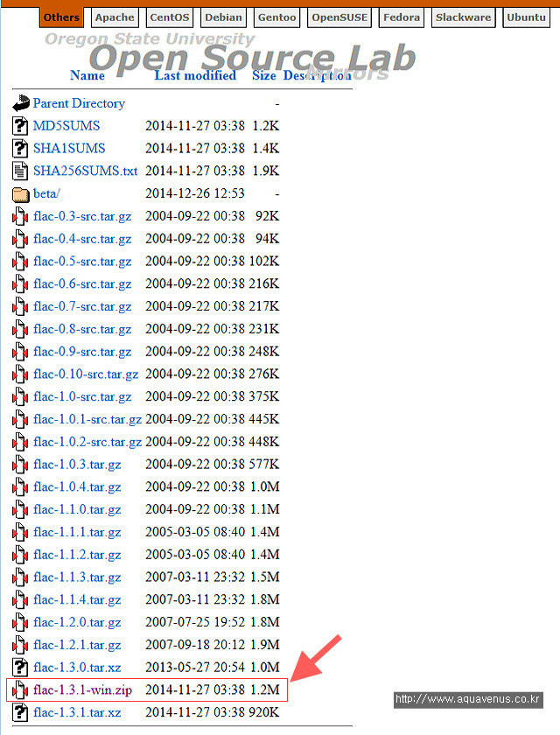Download flac-1.0.4.tar.gz

pyautogui.click(x=77, y=487)
